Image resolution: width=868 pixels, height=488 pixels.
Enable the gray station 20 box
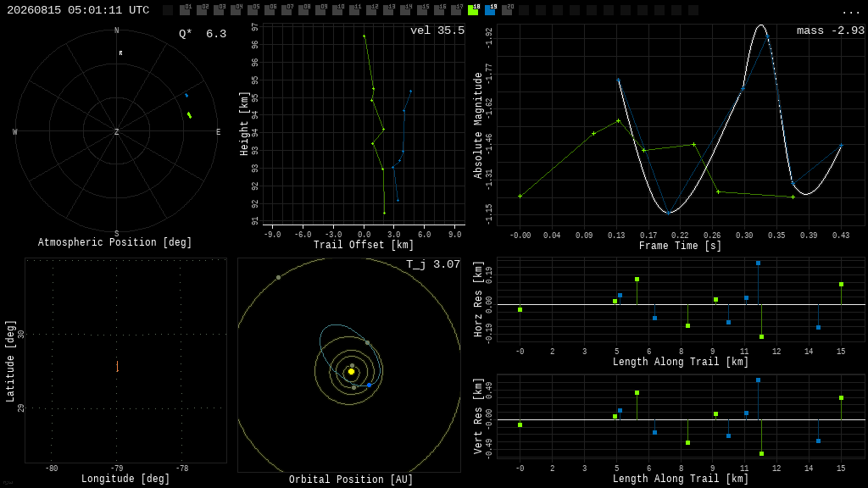507,10
